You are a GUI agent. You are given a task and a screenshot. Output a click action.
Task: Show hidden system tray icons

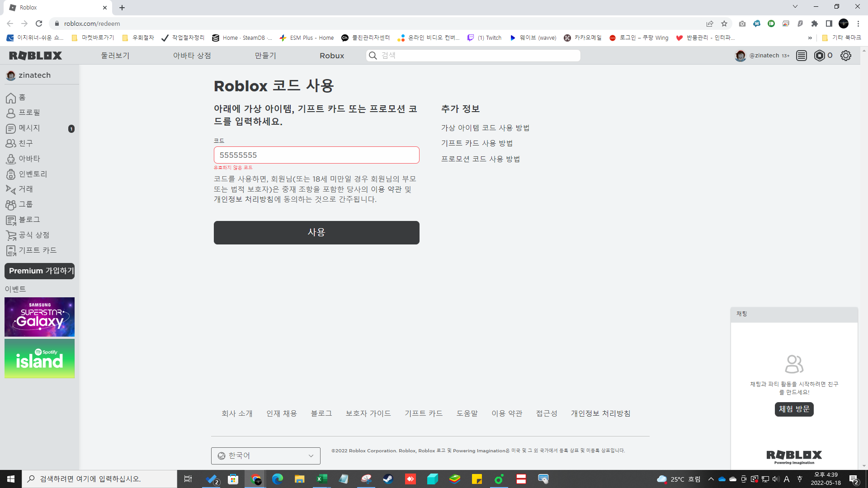[x=711, y=479]
